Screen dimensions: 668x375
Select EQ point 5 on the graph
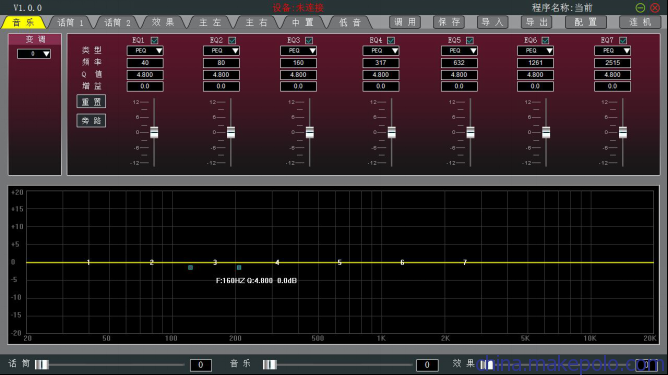click(340, 262)
